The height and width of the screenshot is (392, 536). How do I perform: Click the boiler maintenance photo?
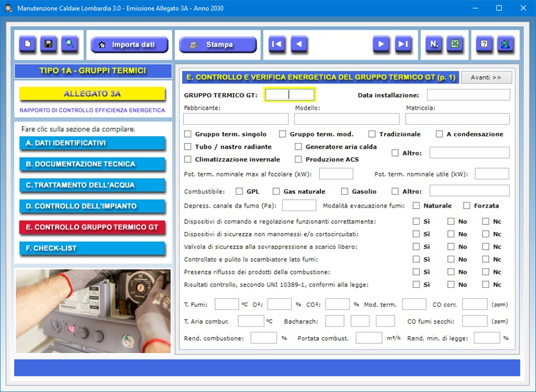point(93,311)
